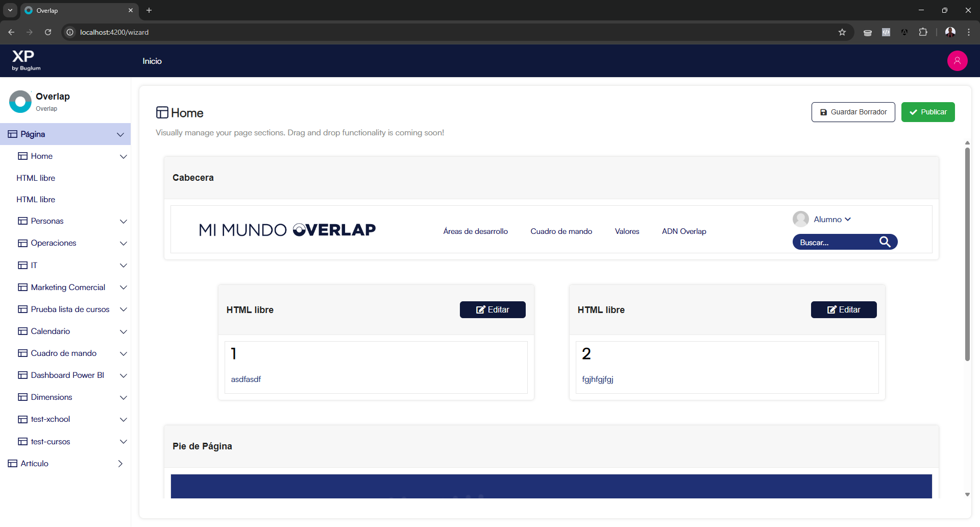Click the XP by Buglum logo
The width and height of the screenshot is (980, 527).
tap(26, 61)
